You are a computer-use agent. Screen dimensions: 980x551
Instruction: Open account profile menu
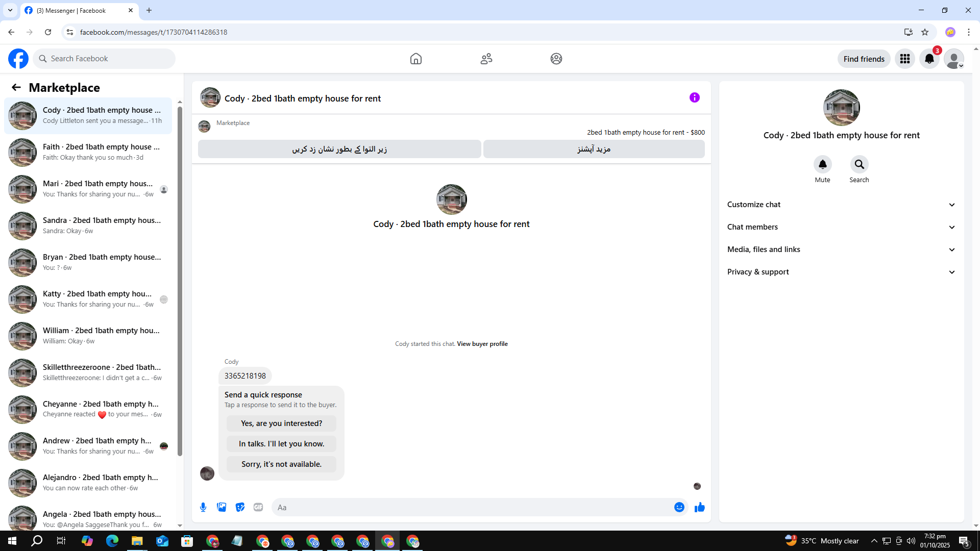pyautogui.click(x=954, y=59)
